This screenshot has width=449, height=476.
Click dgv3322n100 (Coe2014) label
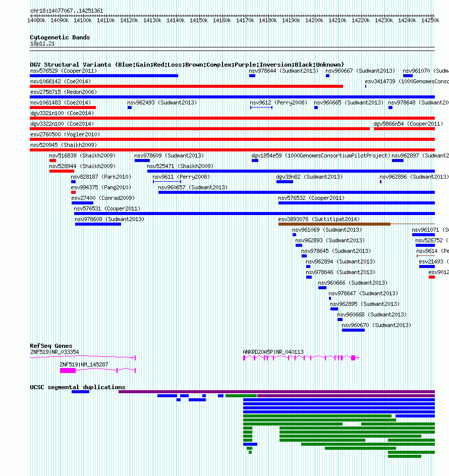62,124
